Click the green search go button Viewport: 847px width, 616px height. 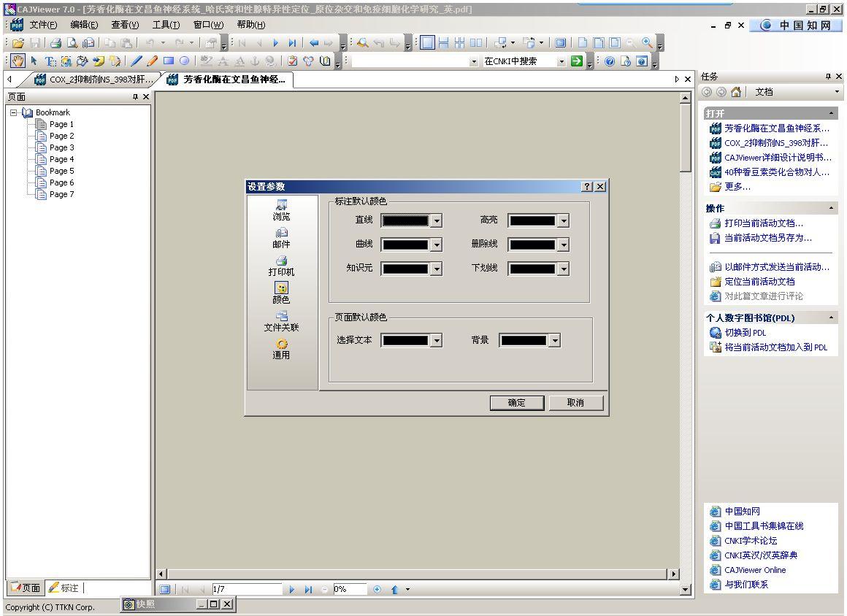click(577, 61)
